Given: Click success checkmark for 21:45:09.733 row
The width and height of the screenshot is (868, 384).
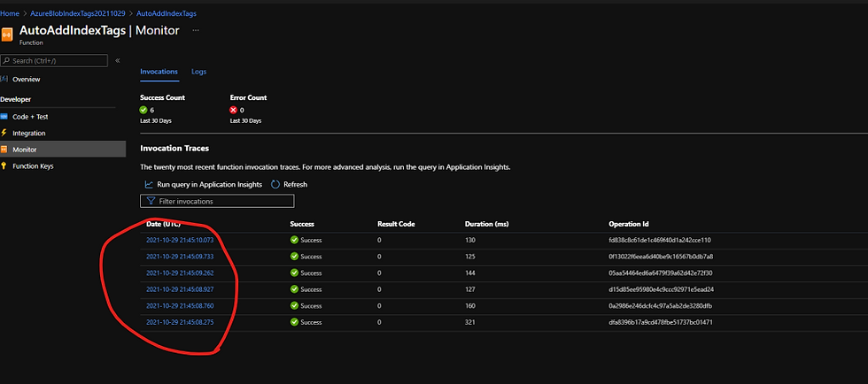Looking at the screenshot, I should click(294, 257).
